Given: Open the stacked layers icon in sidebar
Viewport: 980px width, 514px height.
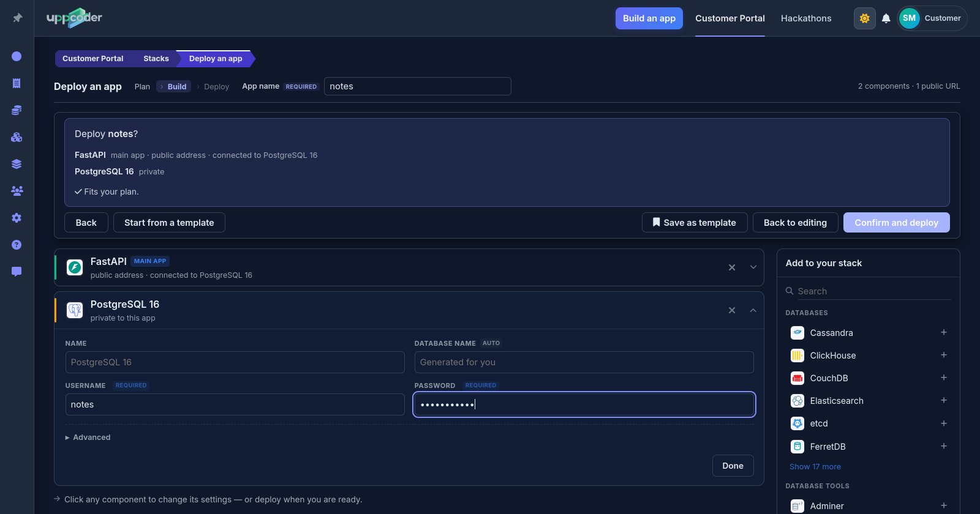Looking at the screenshot, I should pyautogui.click(x=17, y=164).
